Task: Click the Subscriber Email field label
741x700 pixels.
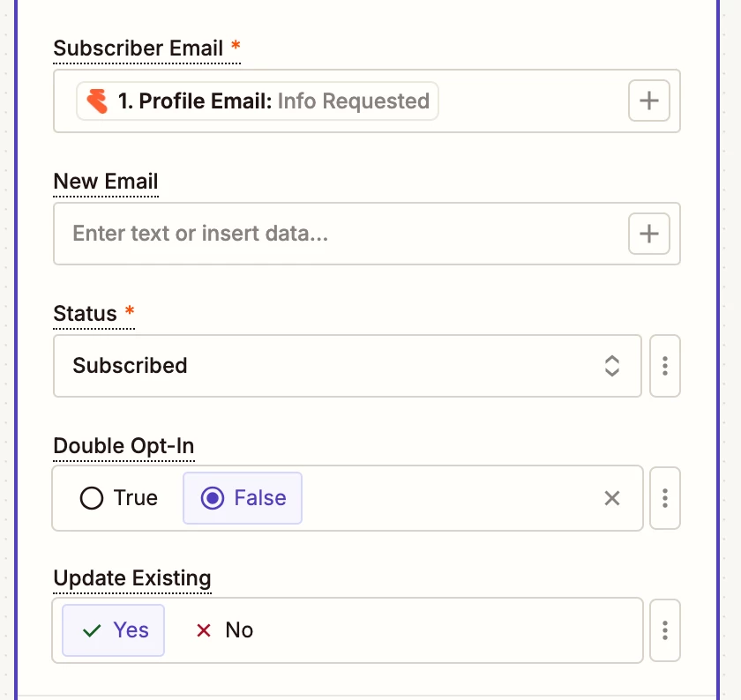Action: [x=138, y=48]
